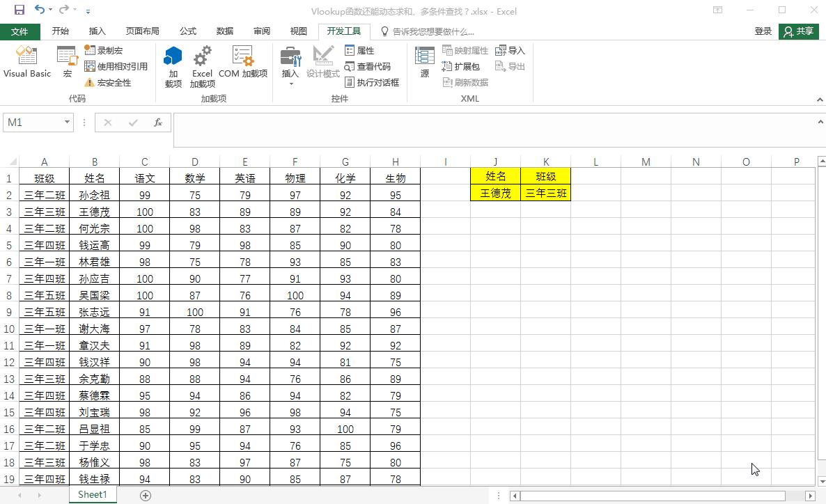Open the Name Box dropdown showing M1
Image resolution: width=826 pixels, height=504 pixels.
click(x=68, y=122)
